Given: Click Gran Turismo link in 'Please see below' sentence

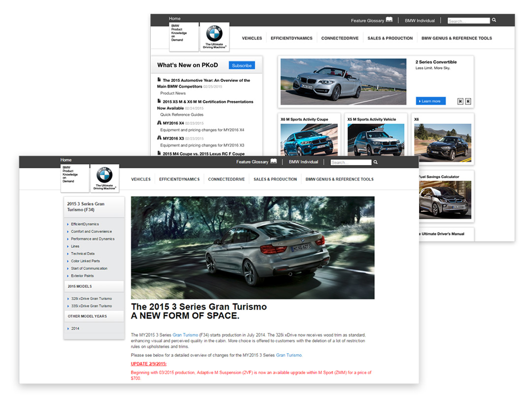Looking at the screenshot, I should click(289, 355).
